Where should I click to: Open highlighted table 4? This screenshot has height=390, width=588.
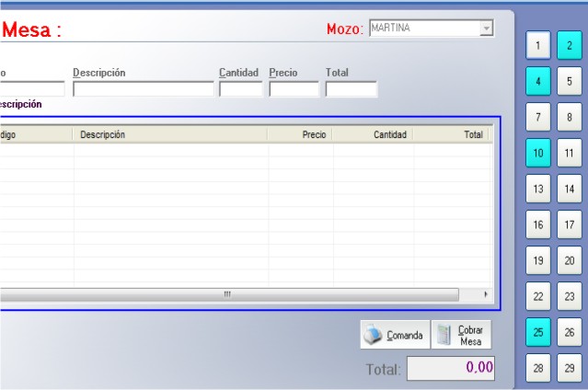(x=538, y=81)
